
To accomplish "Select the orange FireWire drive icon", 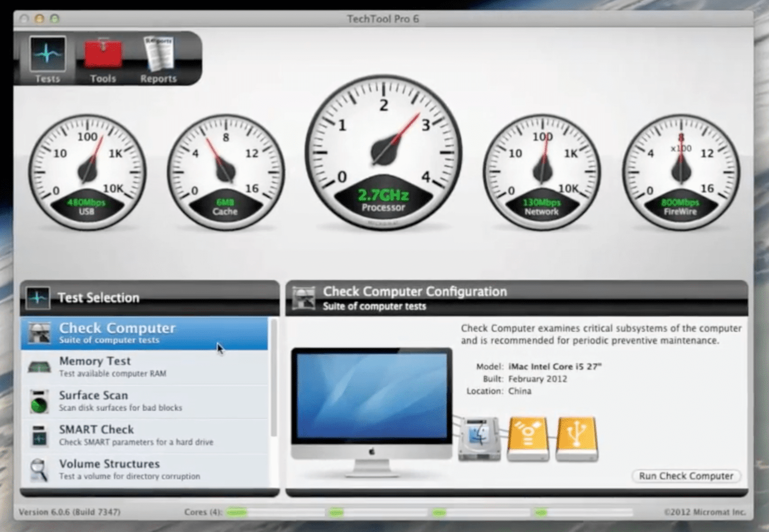I will [x=528, y=439].
